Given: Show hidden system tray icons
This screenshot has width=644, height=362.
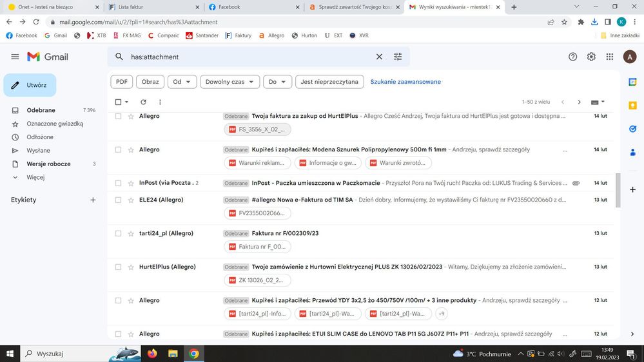Looking at the screenshot, I should tap(520, 354).
